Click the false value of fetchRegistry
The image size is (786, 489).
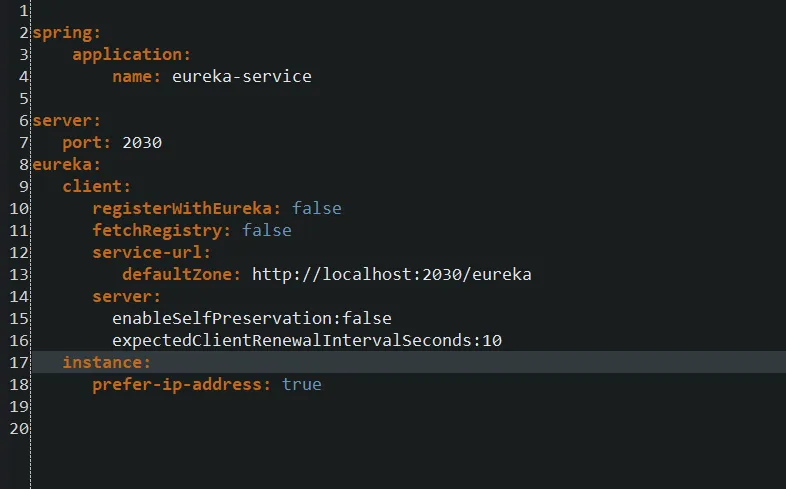(x=267, y=230)
